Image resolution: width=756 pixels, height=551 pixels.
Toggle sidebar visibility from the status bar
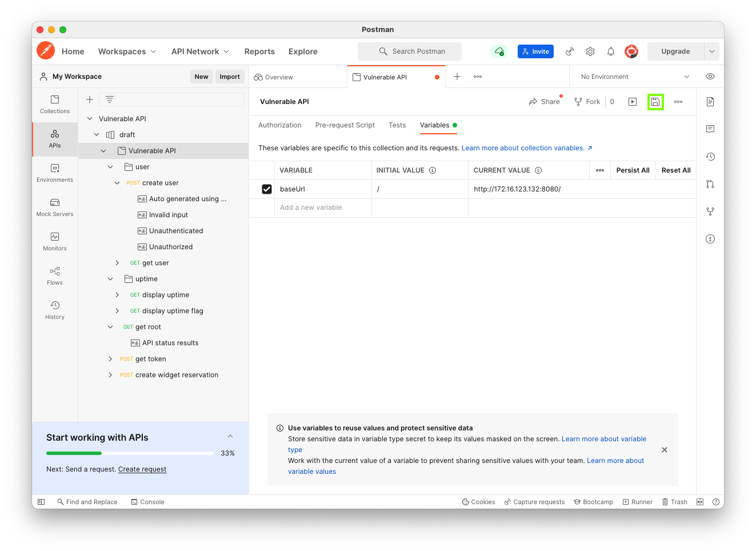coord(41,502)
